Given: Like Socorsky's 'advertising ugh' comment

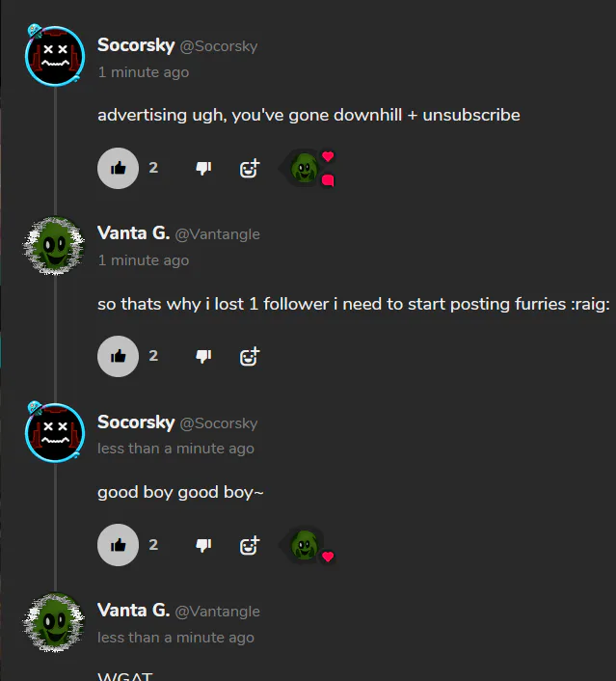Looking at the screenshot, I should point(118,168).
